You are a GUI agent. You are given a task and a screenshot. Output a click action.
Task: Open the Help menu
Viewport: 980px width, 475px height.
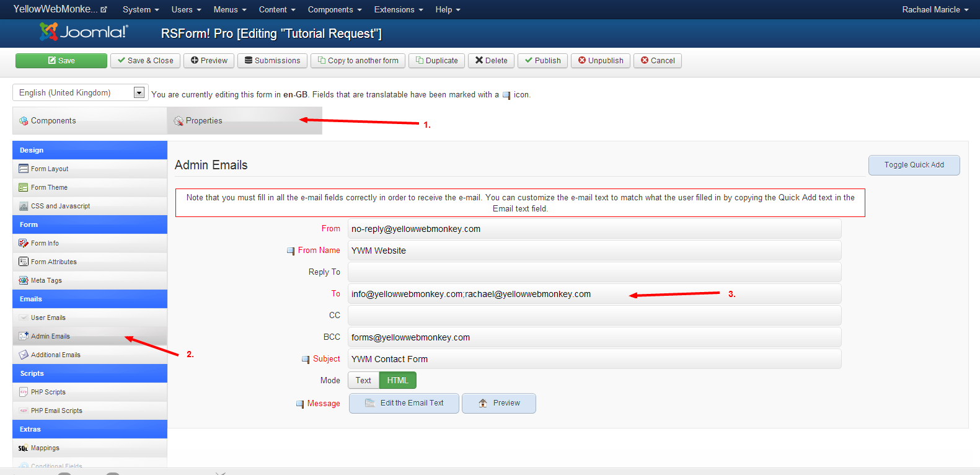click(448, 9)
